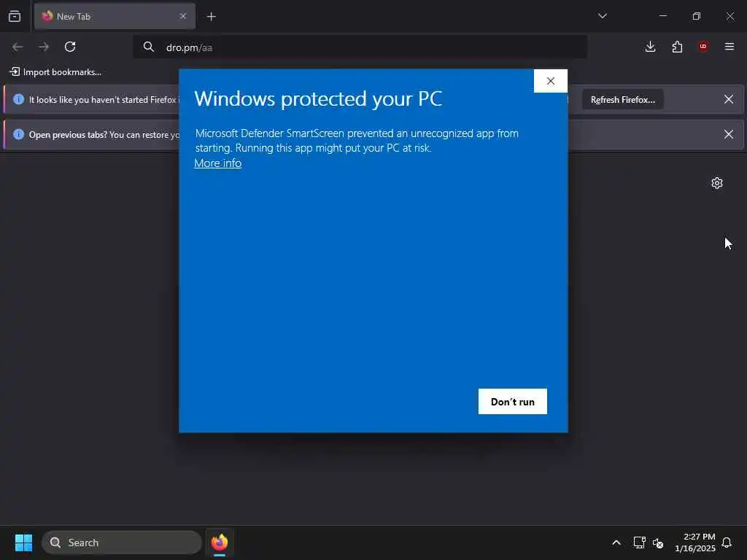Screen dimensions: 747x560
Task: Open Firefox downloads panel icon
Action: click(650, 47)
